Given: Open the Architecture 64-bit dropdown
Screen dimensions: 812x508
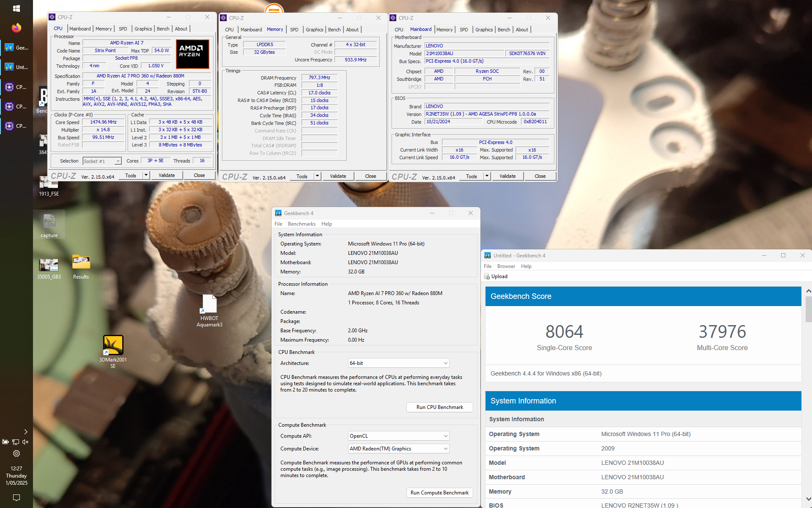Looking at the screenshot, I should pos(398,363).
